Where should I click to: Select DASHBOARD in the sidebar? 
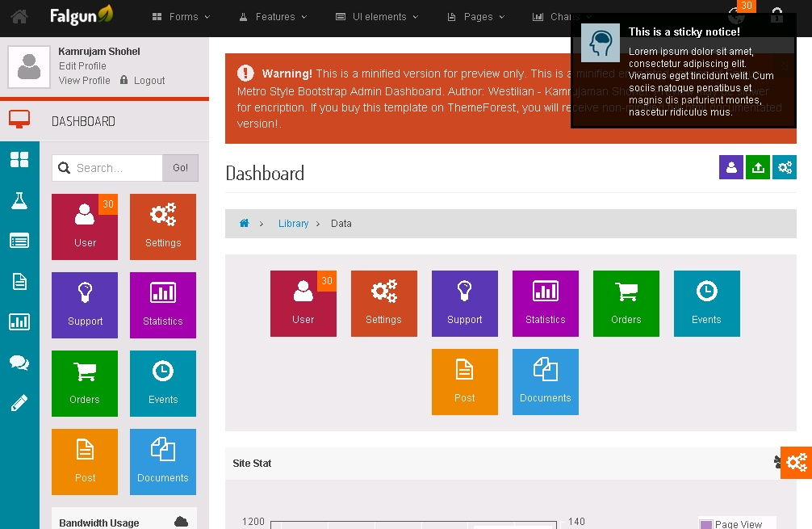tap(83, 121)
